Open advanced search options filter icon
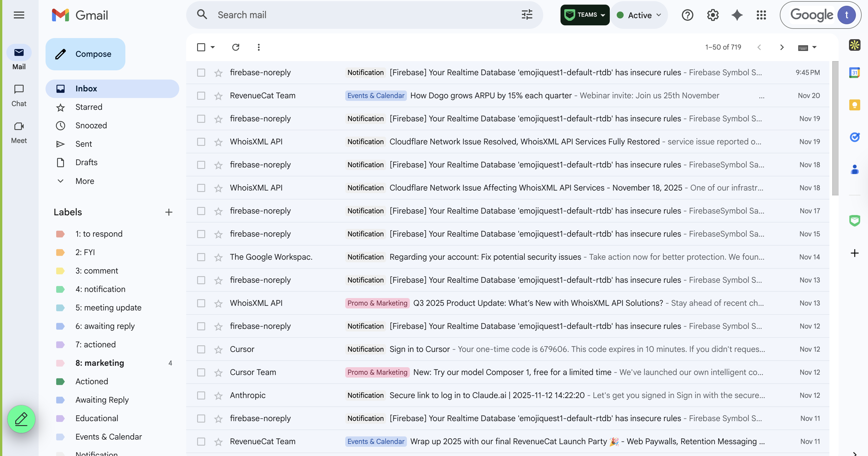The width and height of the screenshot is (868, 456). click(x=526, y=15)
